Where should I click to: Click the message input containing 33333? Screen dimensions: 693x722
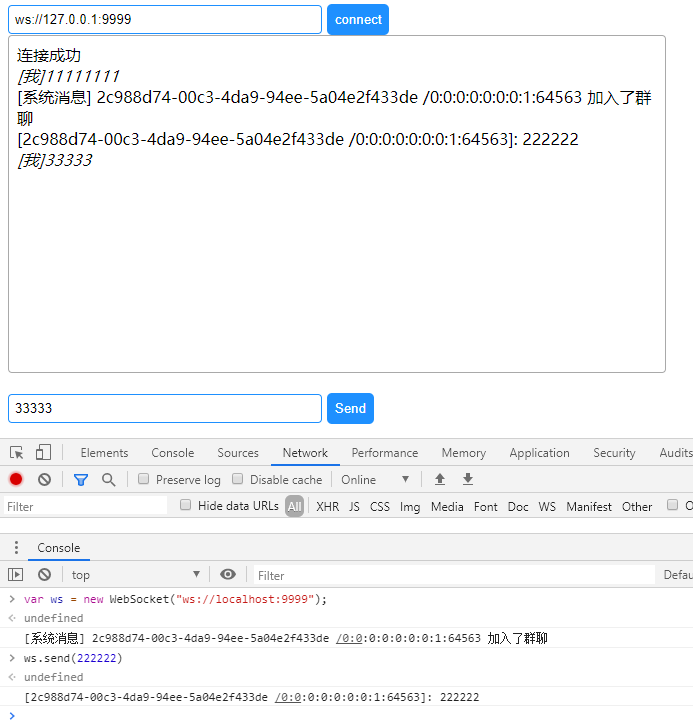165,408
